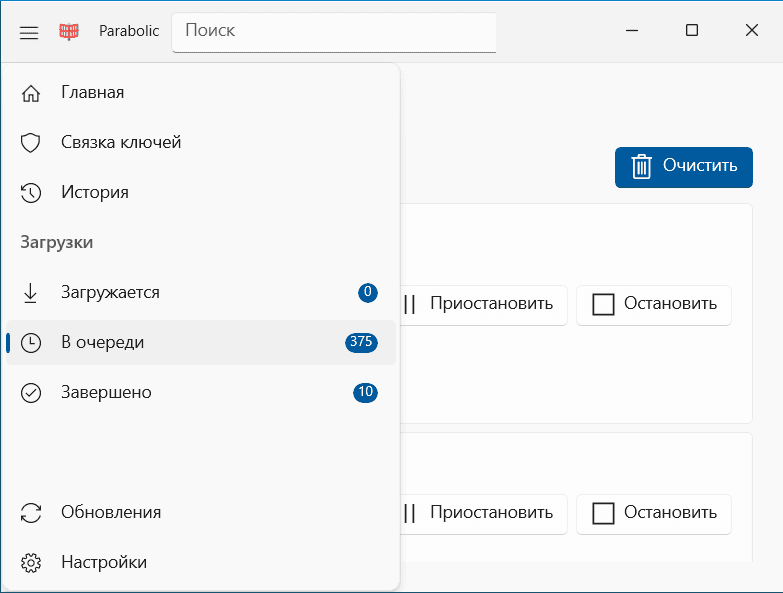This screenshot has height=593, width=783.
Task: Select the В очереди queue item
Action: click(x=102, y=343)
